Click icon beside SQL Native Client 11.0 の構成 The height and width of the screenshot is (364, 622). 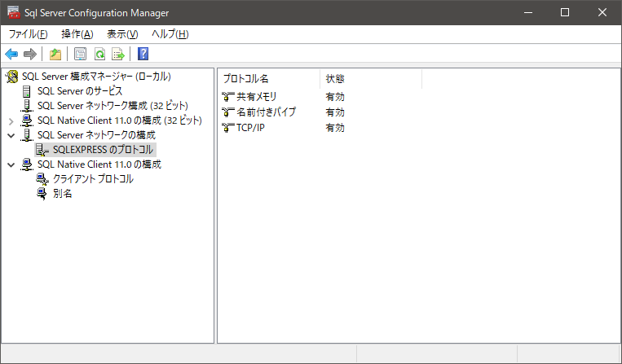27,164
